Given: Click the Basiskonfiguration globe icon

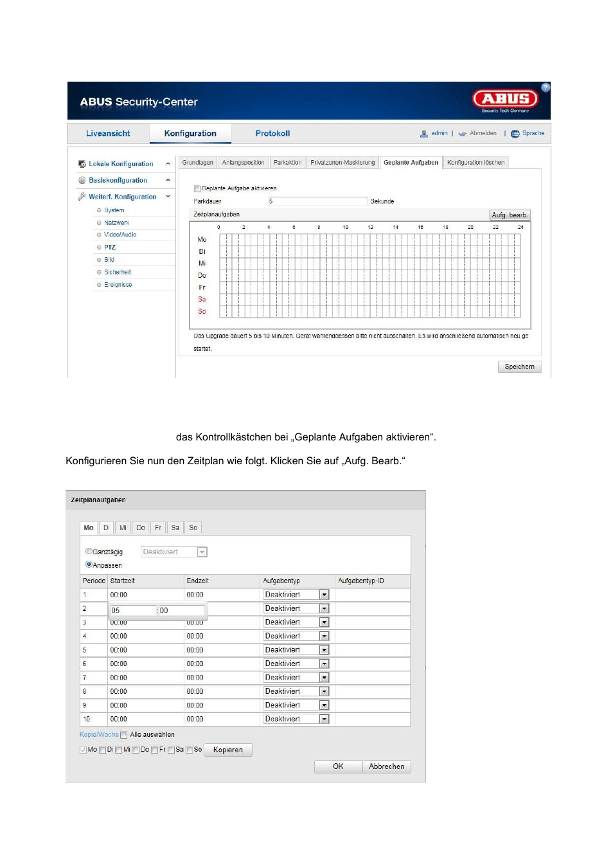Looking at the screenshot, I should (82, 180).
